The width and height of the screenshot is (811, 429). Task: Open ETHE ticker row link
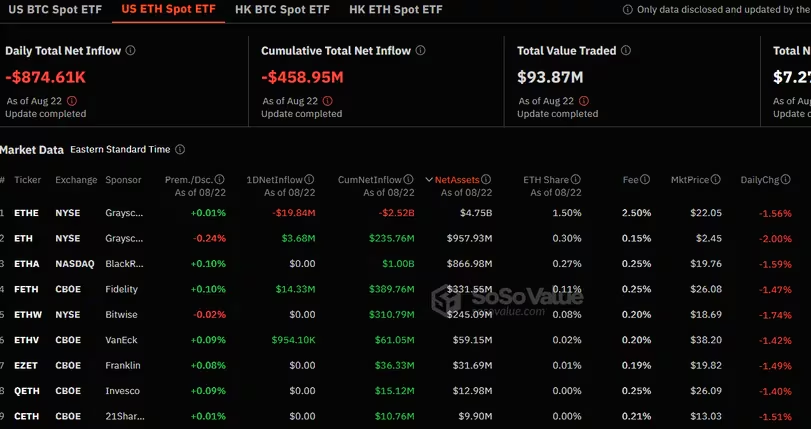tap(27, 213)
